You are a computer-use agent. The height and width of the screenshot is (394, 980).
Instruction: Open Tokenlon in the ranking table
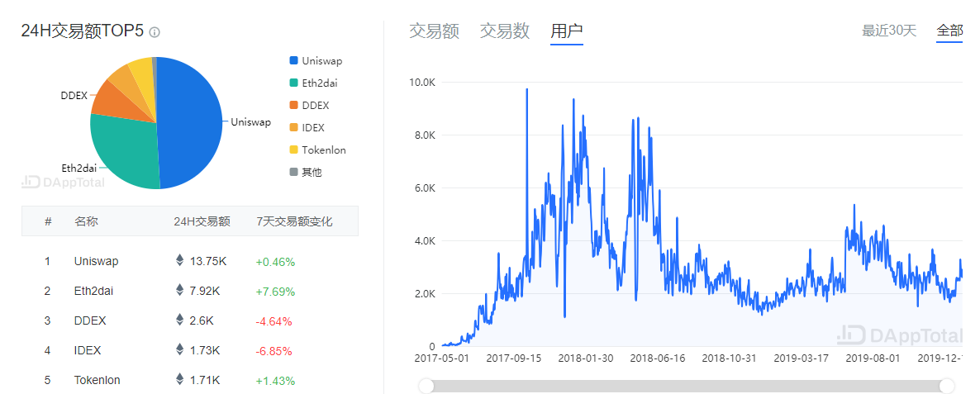click(x=97, y=380)
